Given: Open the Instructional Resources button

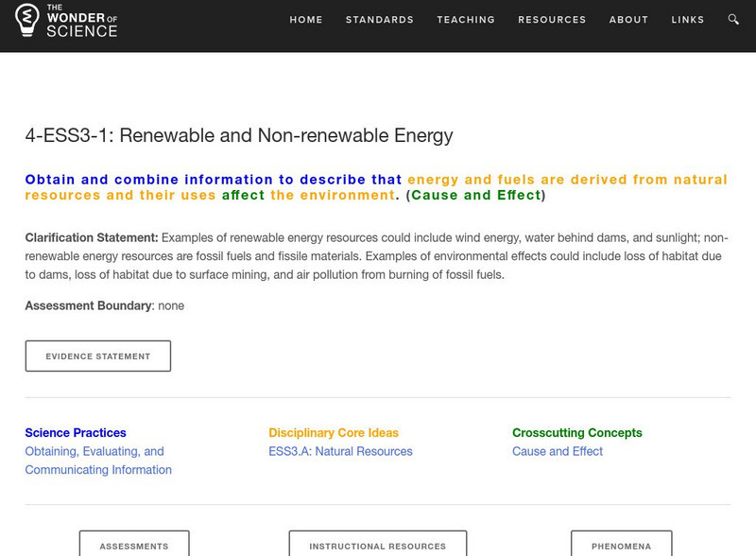Looking at the screenshot, I should click(378, 546).
